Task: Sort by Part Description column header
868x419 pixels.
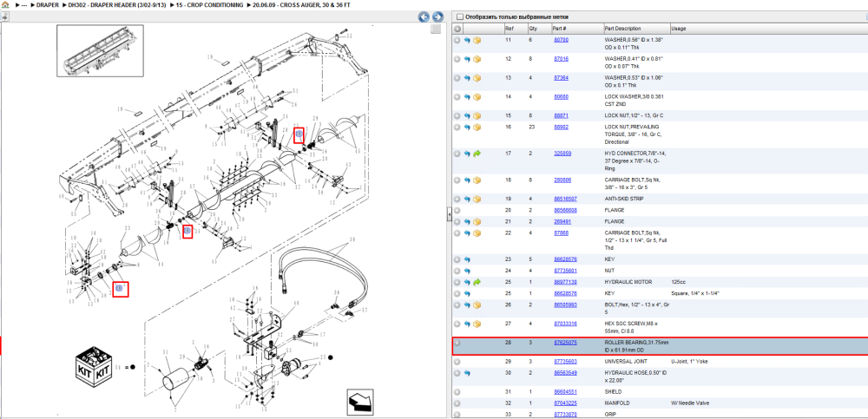Action: click(x=622, y=29)
